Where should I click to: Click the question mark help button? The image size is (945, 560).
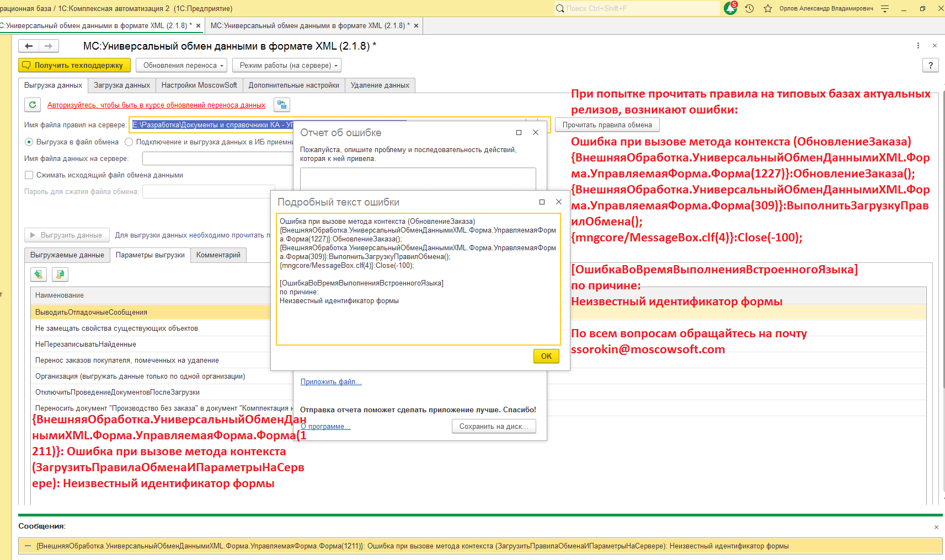tap(931, 66)
